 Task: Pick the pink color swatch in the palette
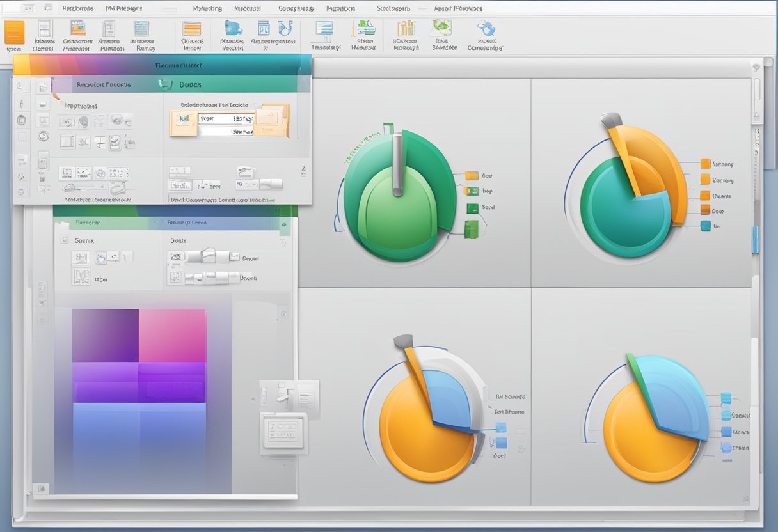point(172,336)
